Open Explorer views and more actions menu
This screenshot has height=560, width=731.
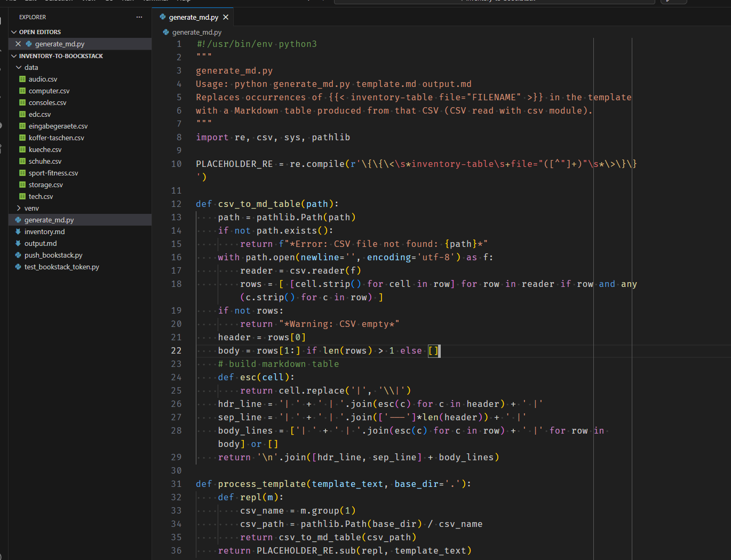tap(139, 17)
